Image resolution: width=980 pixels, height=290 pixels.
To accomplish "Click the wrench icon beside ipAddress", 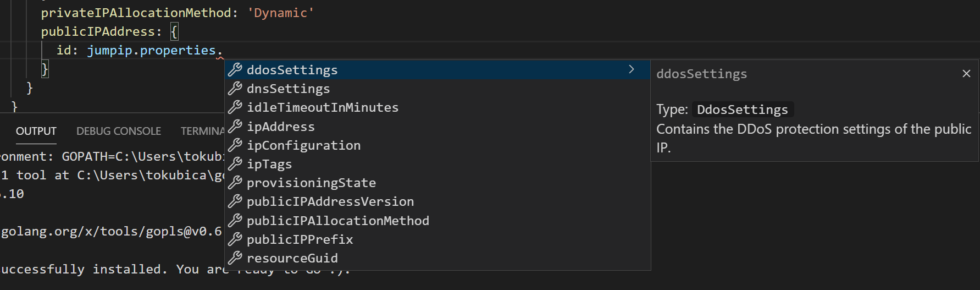I will [x=235, y=127].
